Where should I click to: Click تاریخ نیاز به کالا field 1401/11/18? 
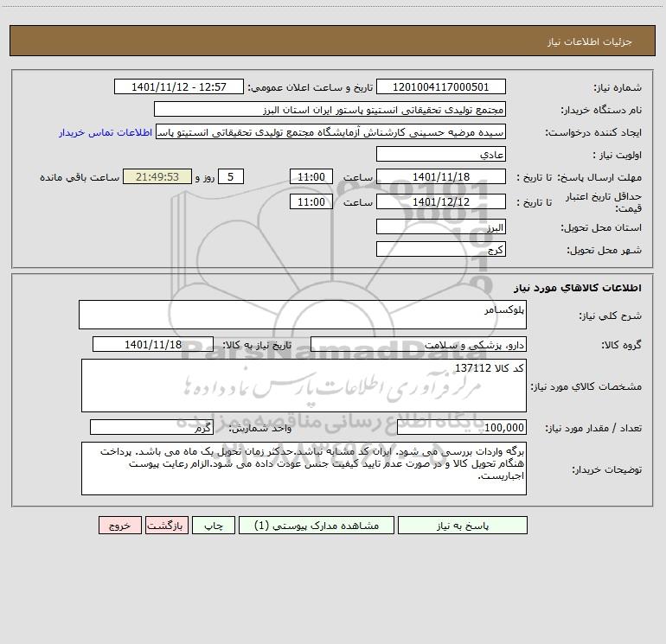click(x=153, y=344)
